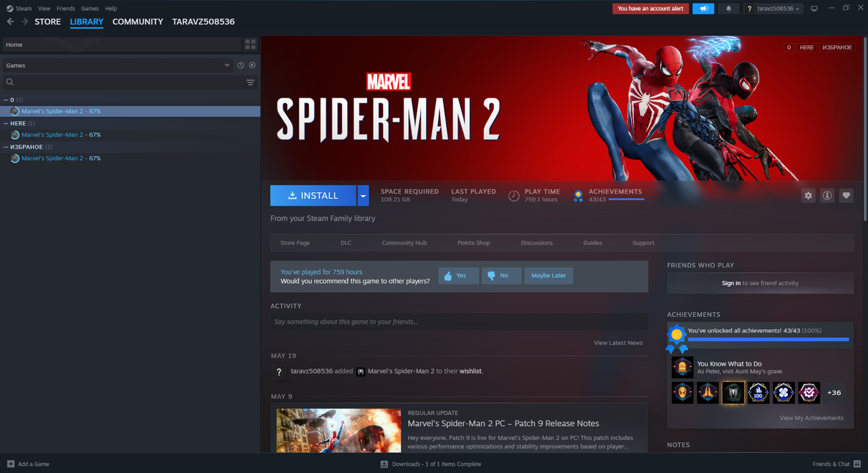Open the Games menu
The image size is (868, 473).
click(x=90, y=9)
